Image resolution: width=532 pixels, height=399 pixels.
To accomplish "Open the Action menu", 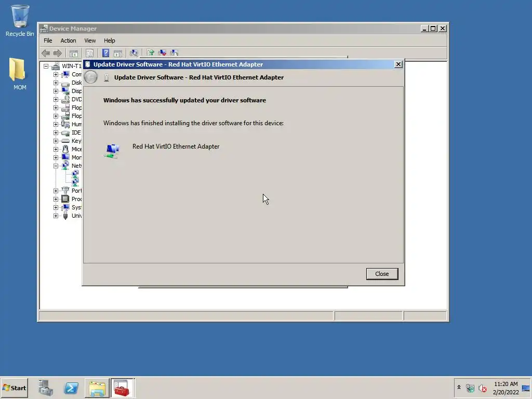I will point(68,41).
